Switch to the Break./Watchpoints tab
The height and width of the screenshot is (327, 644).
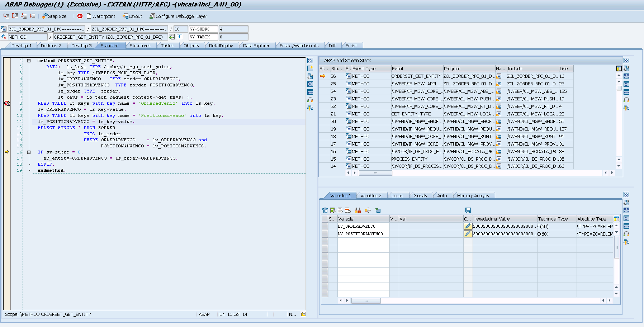[x=299, y=46]
